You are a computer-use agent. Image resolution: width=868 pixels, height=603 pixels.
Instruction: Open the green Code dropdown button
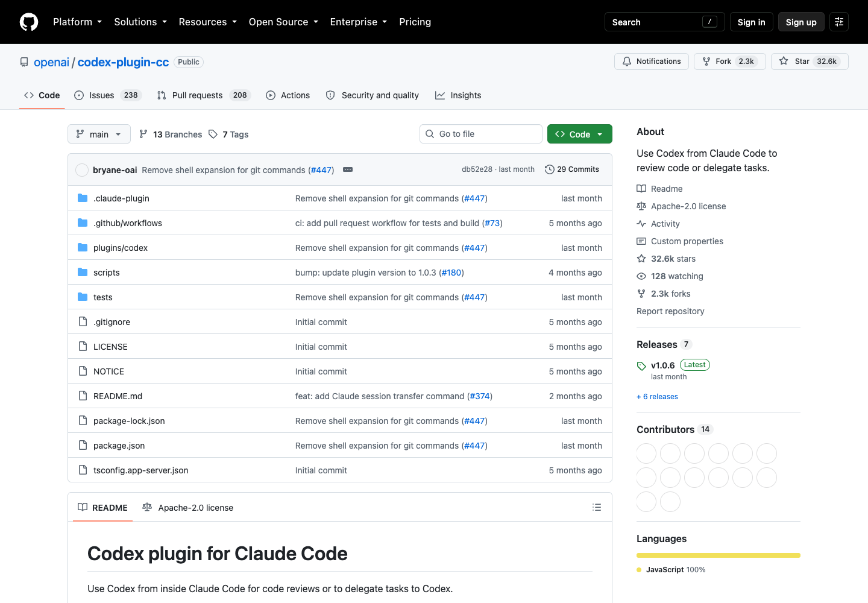point(579,134)
